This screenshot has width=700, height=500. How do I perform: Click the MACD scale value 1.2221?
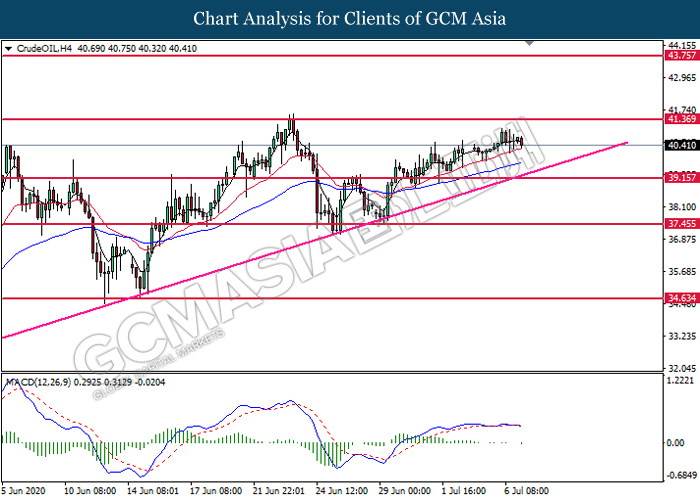point(680,380)
